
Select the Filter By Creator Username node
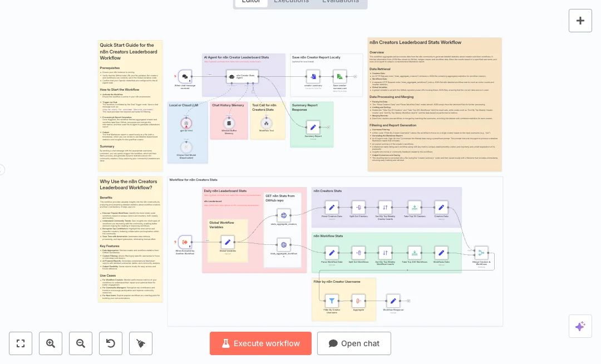coord(332,301)
